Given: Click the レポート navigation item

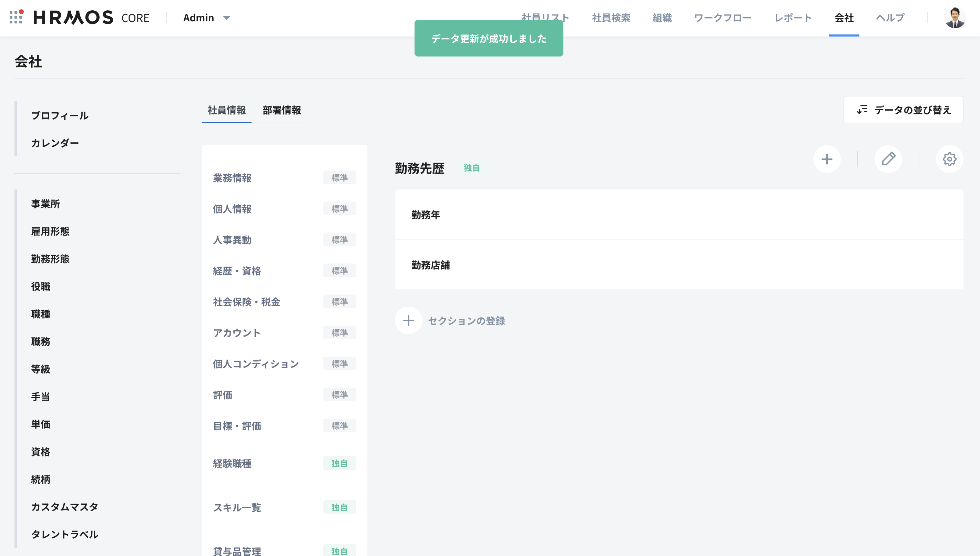Looking at the screenshot, I should point(793,18).
